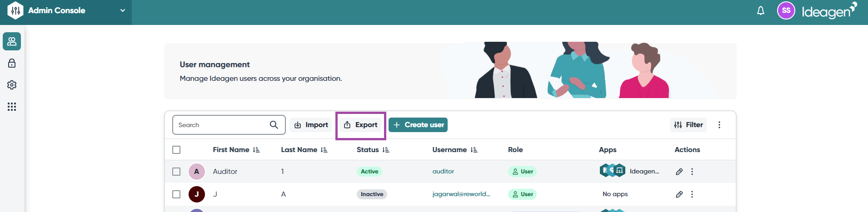
Task: Click the Active status badge
Action: click(x=369, y=172)
